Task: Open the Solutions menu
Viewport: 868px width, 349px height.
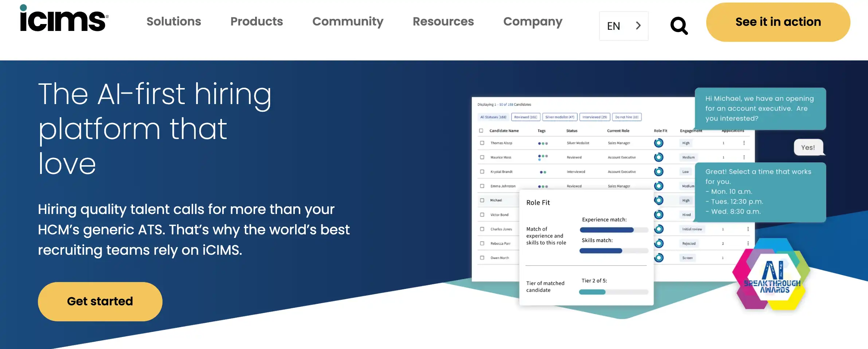Action: click(173, 21)
